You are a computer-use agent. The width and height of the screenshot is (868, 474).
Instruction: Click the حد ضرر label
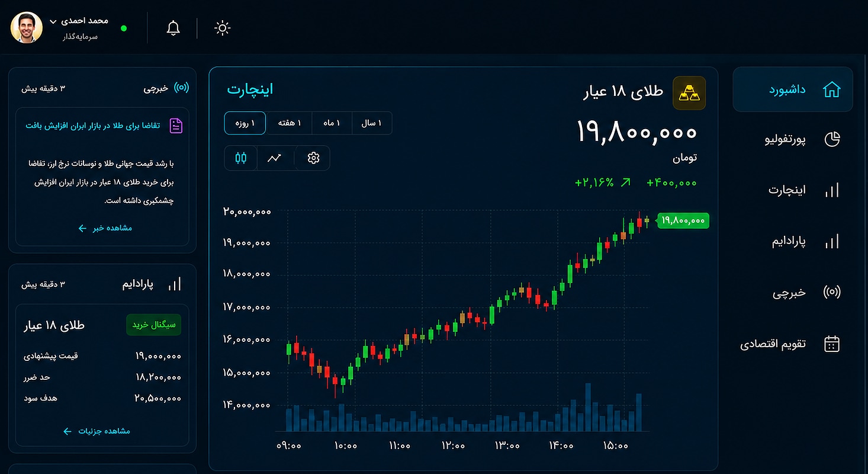click(37, 377)
